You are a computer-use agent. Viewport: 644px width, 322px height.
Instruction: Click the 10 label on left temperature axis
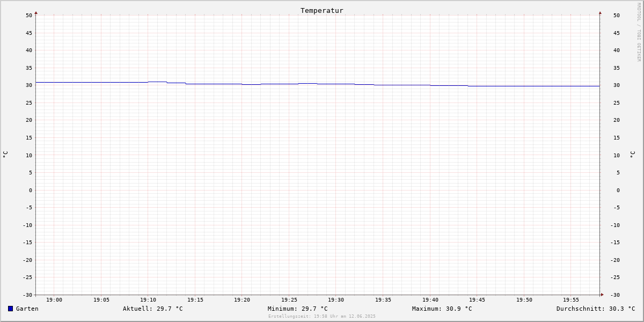[29, 155]
